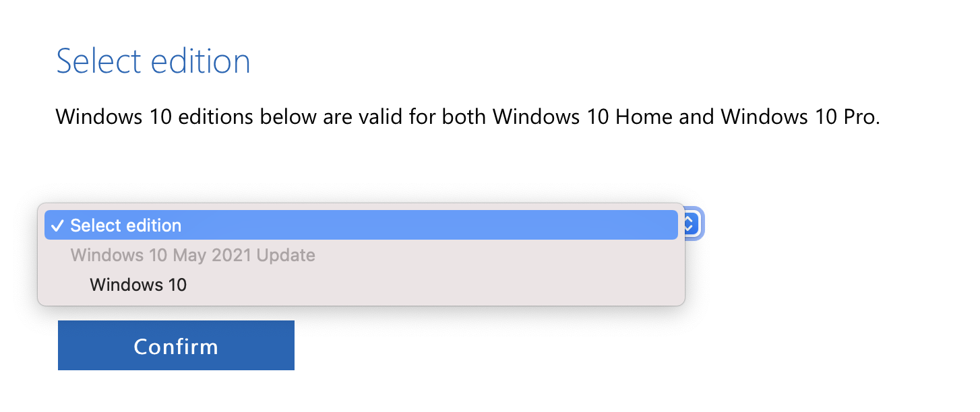Click the Select edition page heading

[x=153, y=61]
